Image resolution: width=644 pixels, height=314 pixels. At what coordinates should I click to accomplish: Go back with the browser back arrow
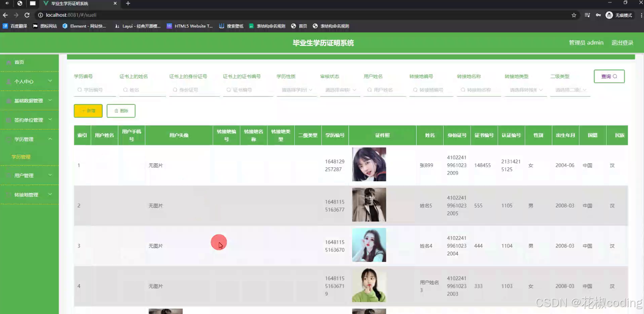click(x=5, y=15)
